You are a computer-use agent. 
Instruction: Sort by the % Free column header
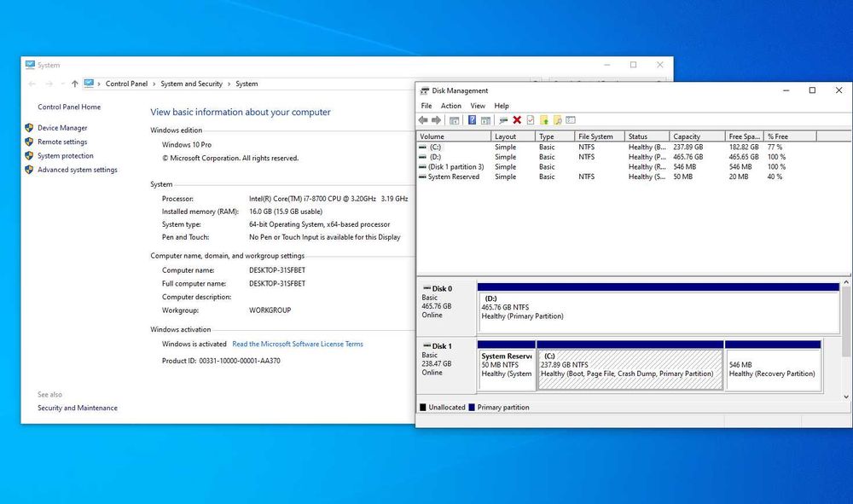791,136
